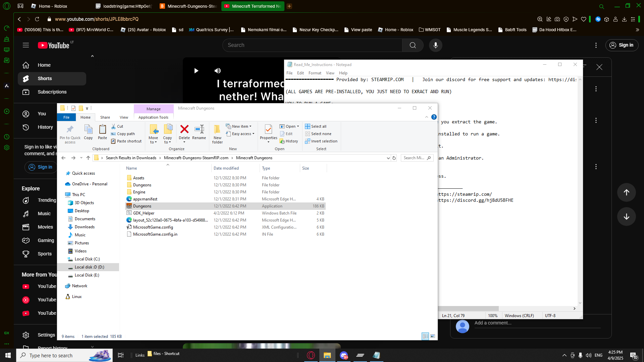This screenshot has height=362, width=644.
Task: Click the YouTube search magnifier button
Action: [x=413, y=45]
